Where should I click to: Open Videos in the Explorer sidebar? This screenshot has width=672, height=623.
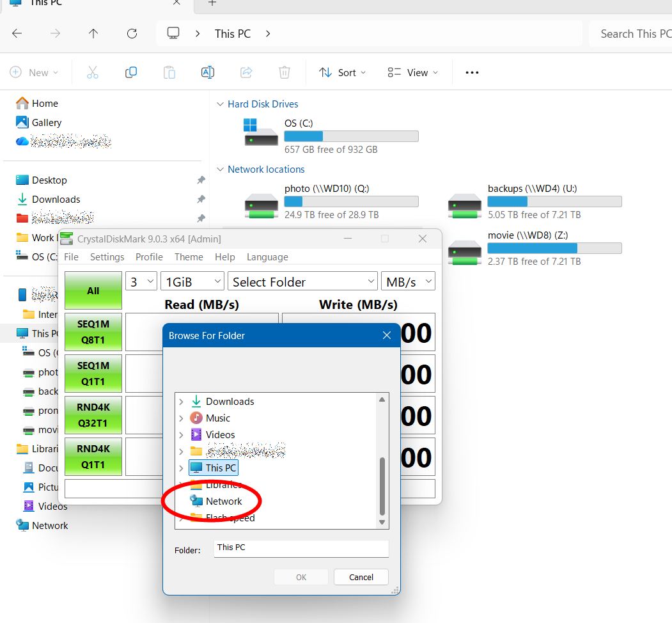[x=45, y=507]
